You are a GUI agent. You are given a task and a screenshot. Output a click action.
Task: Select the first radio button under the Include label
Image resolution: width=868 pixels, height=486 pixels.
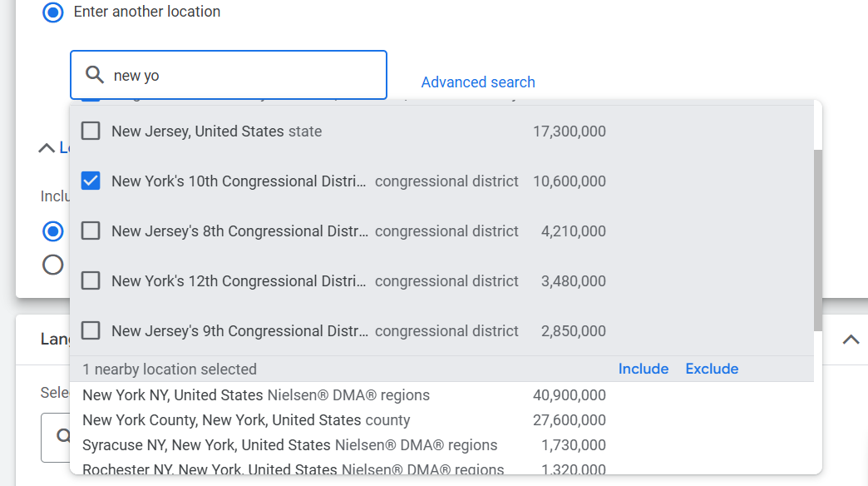(x=53, y=231)
